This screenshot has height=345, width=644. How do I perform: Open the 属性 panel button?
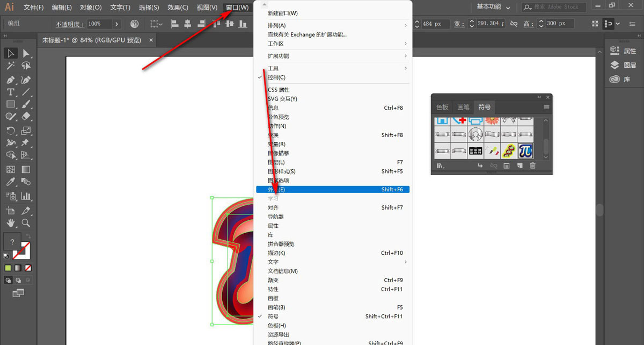(x=624, y=51)
